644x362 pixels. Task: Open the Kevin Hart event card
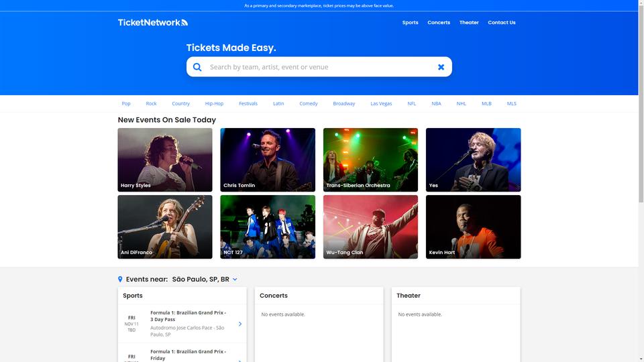point(473,227)
